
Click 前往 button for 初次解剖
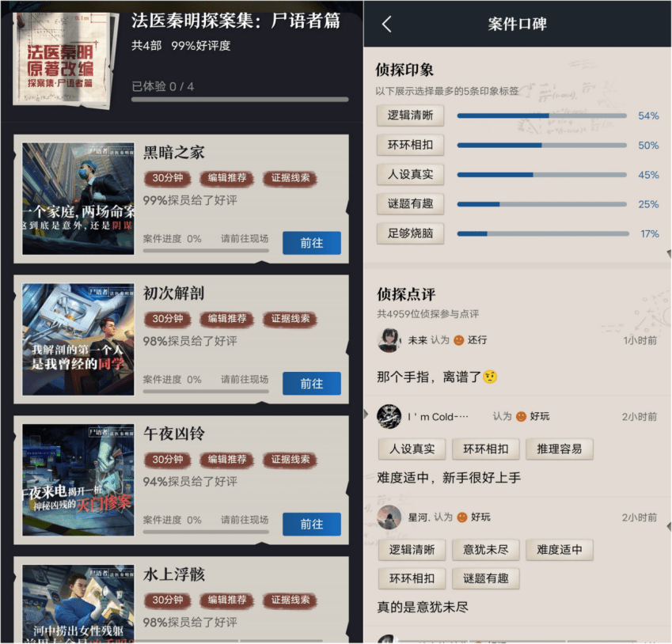pyautogui.click(x=312, y=384)
